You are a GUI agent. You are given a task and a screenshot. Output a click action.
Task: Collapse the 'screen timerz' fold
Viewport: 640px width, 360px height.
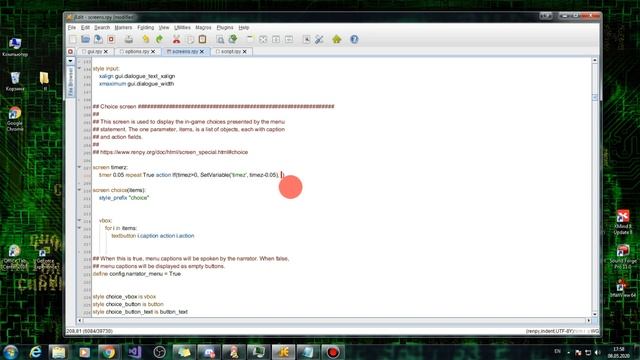[x=79, y=167]
